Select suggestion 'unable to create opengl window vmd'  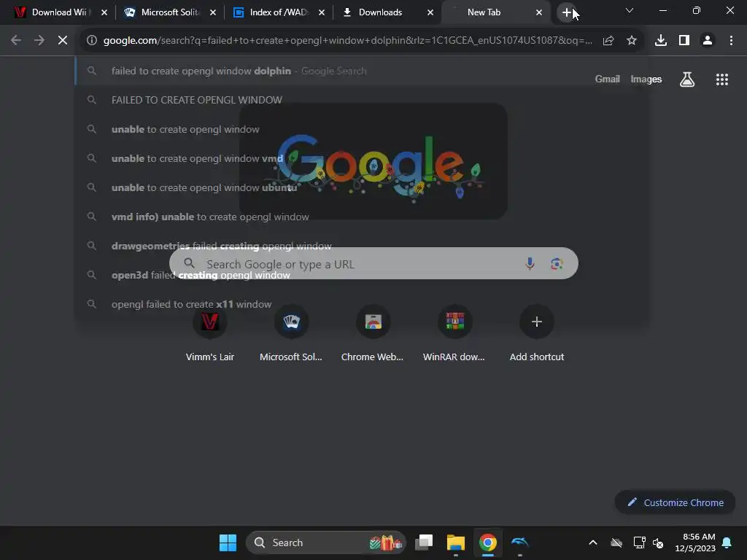pyautogui.click(x=361, y=158)
